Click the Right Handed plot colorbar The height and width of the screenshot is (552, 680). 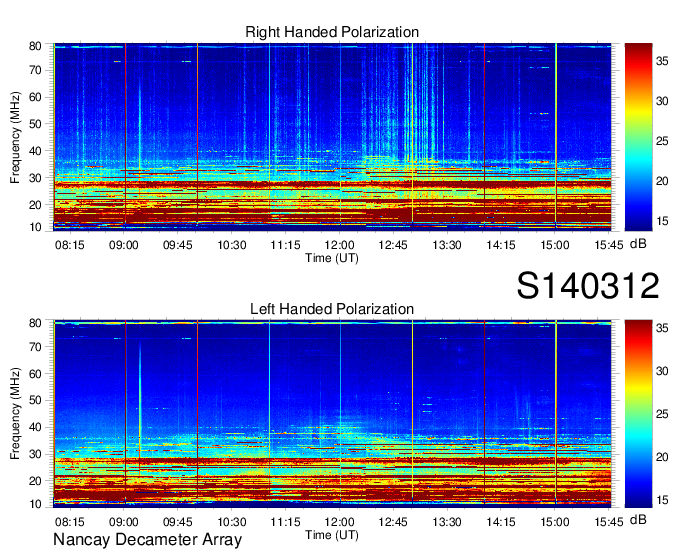[x=638, y=137]
